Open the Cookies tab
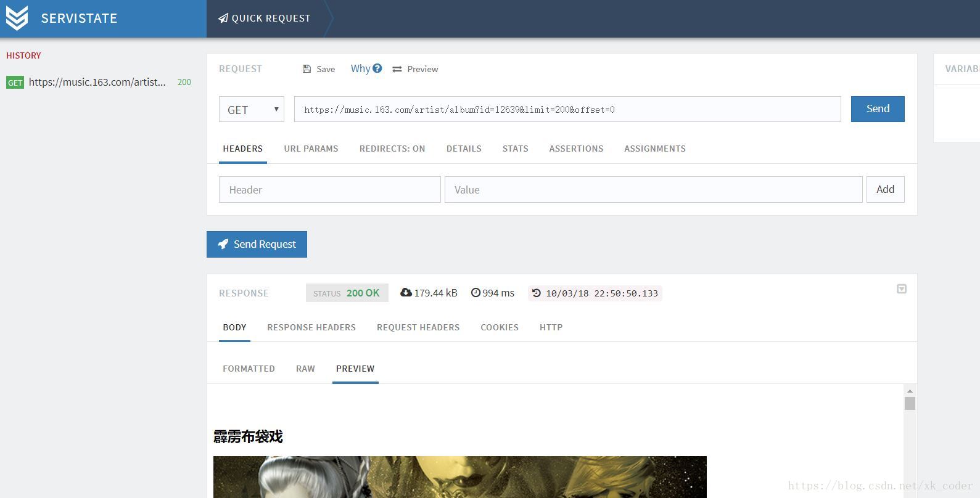 click(500, 327)
